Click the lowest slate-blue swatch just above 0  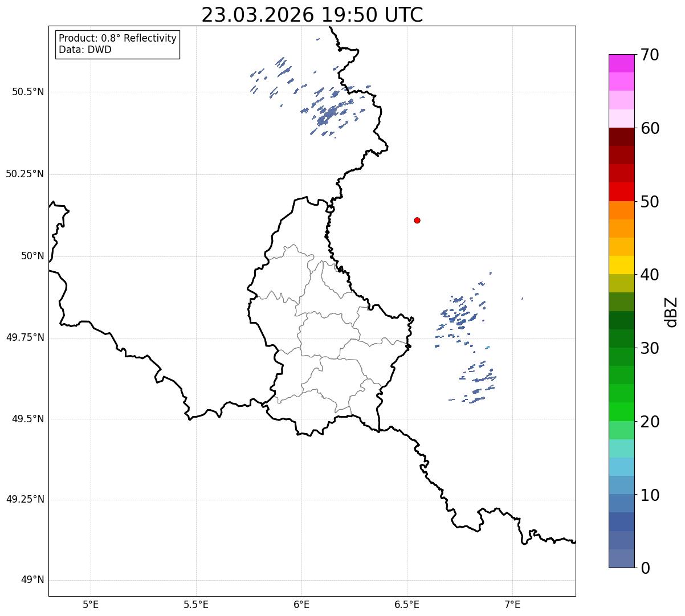(x=621, y=558)
